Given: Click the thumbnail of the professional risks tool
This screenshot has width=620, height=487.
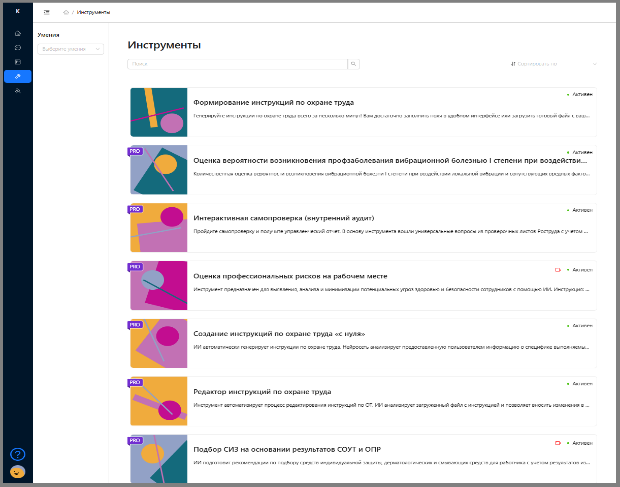Looking at the screenshot, I should [x=158, y=285].
